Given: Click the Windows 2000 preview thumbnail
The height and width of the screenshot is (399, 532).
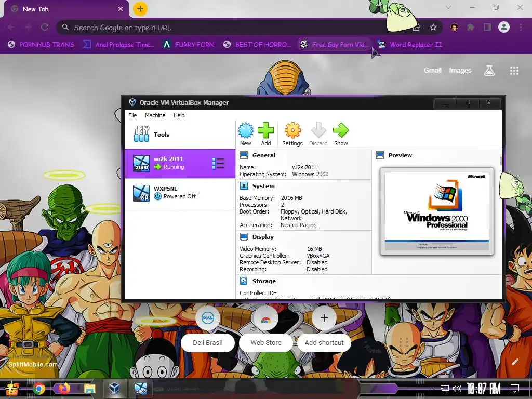Looking at the screenshot, I should pyautogui.click(x=436, y=211).
